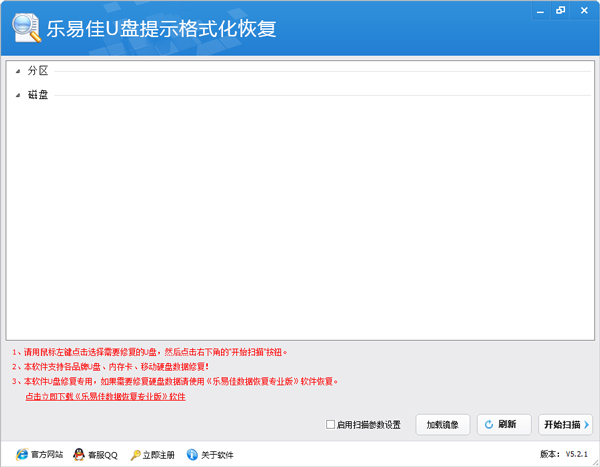Select the 磁盘 group header
Screen dimensions: 600x467
pyautogui.click(x=38, y=96)
